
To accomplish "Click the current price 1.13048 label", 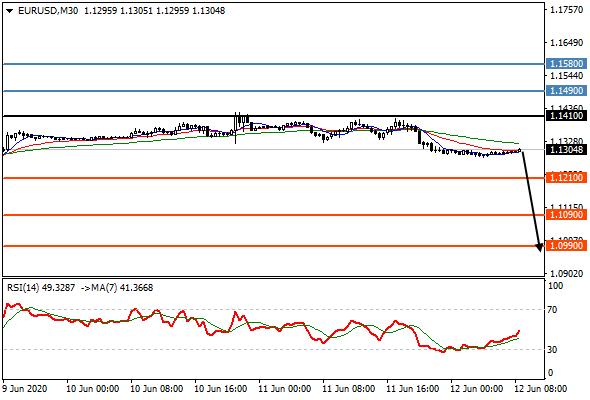I will (x=566, y=150).
